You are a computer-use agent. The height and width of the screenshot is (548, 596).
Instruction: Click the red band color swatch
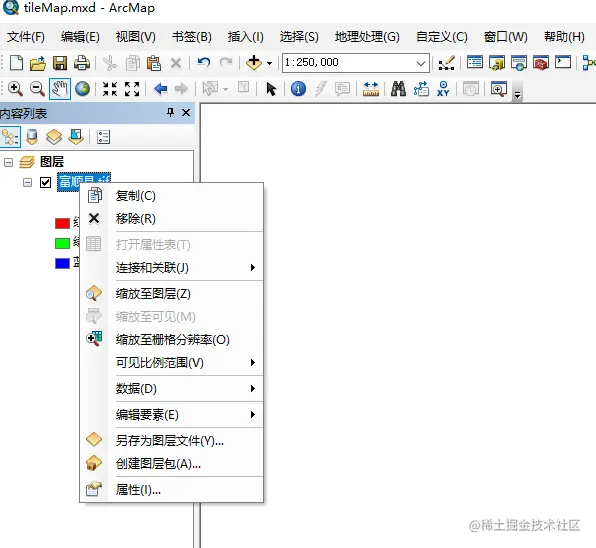(x=62, y=223)
